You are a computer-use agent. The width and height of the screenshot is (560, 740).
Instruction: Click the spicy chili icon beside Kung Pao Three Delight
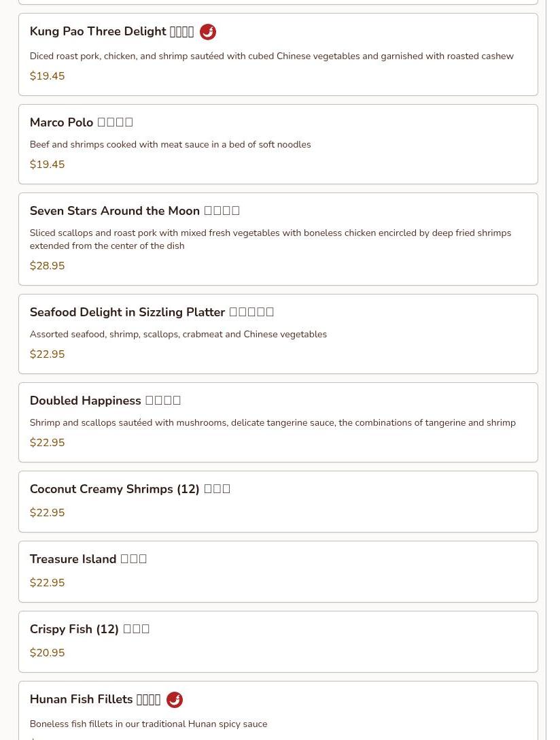[208, 32]
